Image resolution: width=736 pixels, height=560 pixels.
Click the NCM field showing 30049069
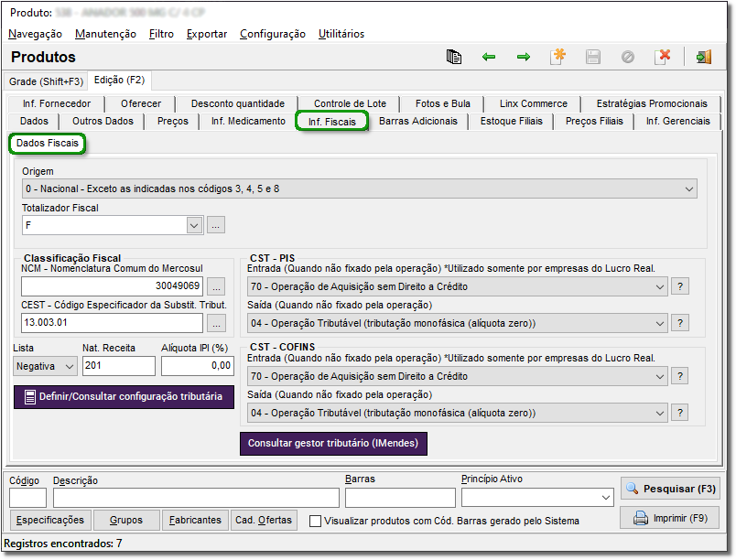(113, 286)
